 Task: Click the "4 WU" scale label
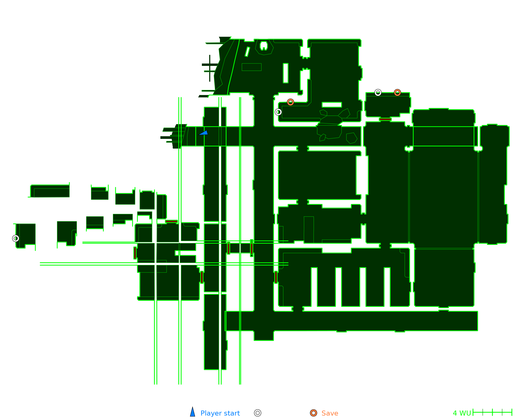point(462,413)
